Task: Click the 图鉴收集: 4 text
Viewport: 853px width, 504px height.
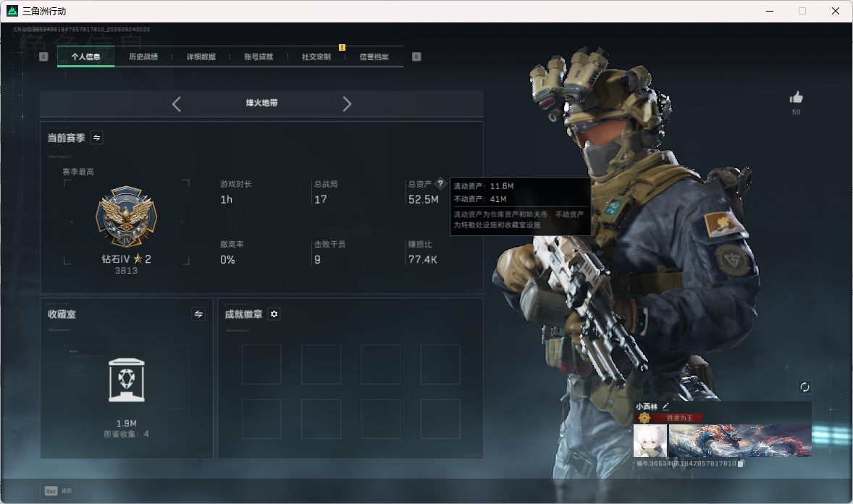Action: click(x=126, y=434)
